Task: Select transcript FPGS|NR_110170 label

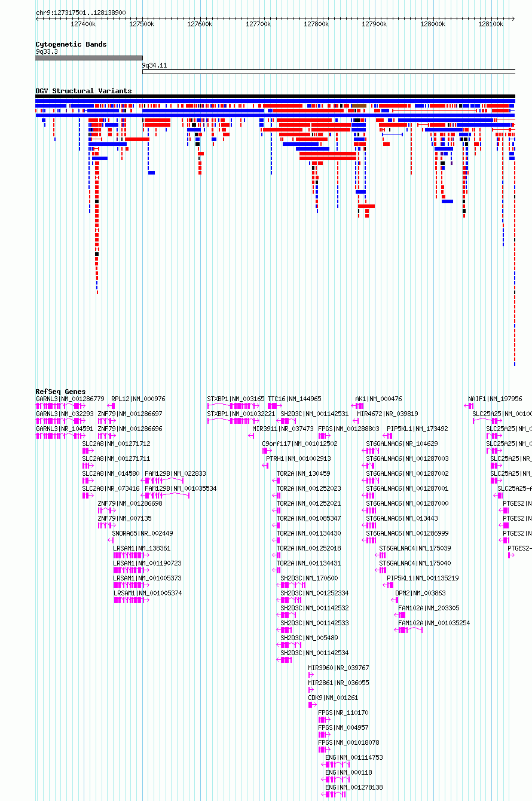Action: [x=344, y=713]
